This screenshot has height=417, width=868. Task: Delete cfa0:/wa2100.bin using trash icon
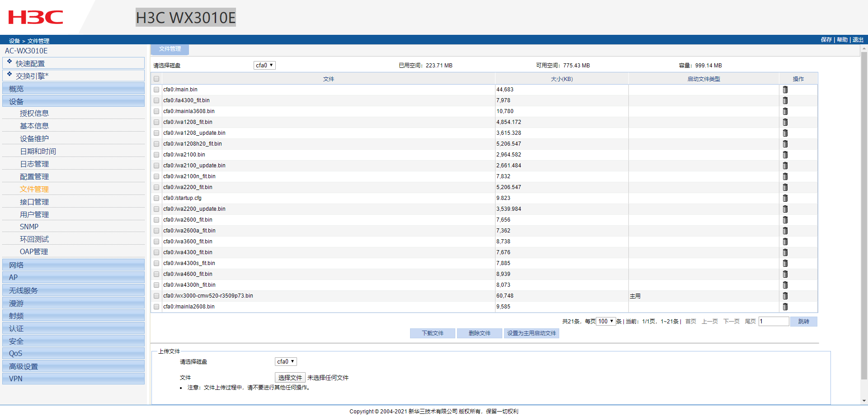click(785, 155)
